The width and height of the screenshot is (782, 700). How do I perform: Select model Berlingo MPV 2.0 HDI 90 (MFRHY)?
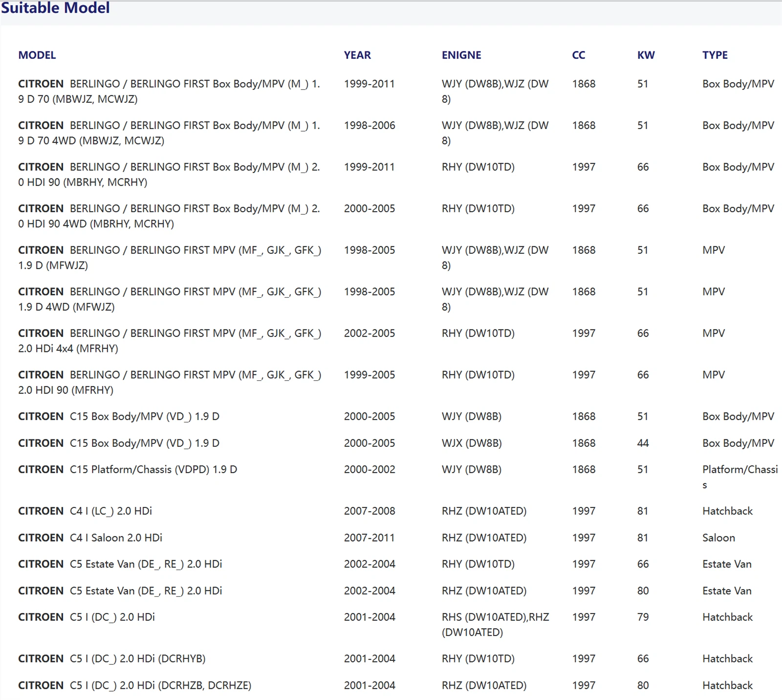tap(170, 382)
